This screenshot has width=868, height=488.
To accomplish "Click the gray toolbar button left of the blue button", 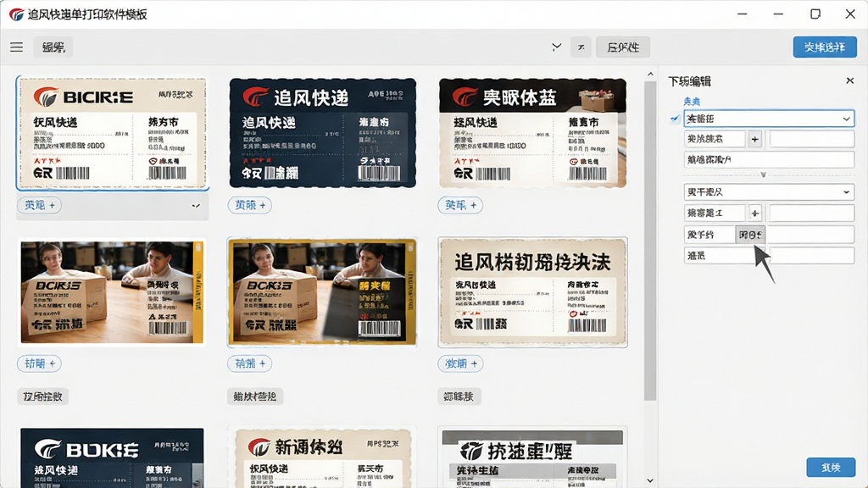I will pyautogui.click(x=623, y=47).
